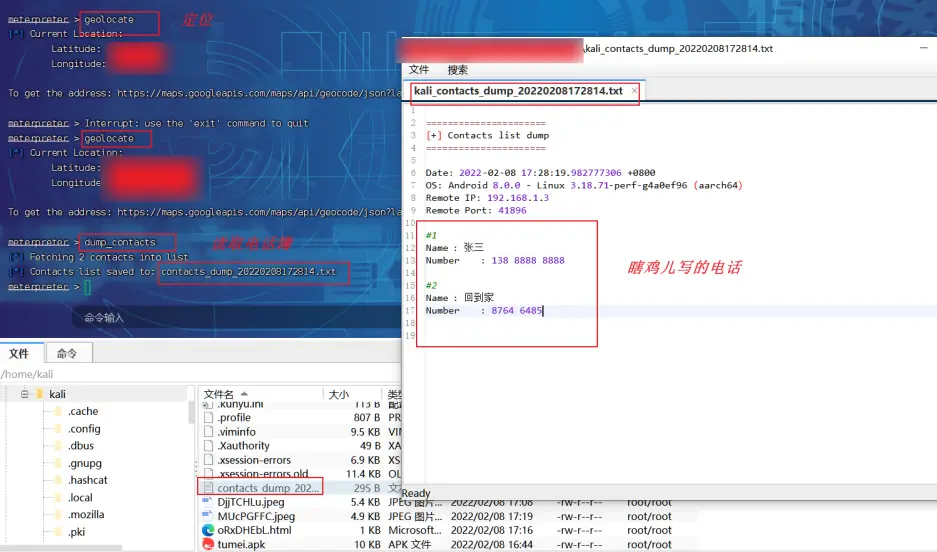Click the 2022/02/08 16:44 date cell
Image resolution: width=937 pixels, height=552 pixels.
[492, 544]
